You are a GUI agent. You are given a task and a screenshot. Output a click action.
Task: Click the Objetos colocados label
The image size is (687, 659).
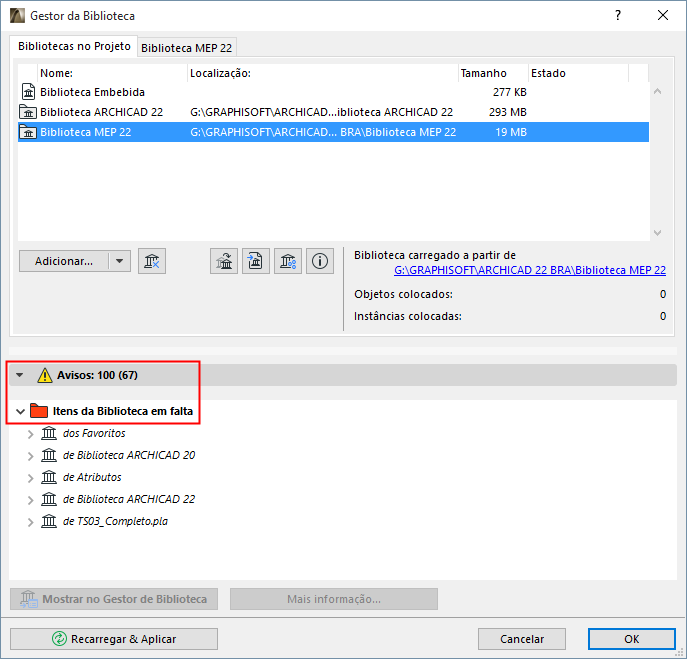403,294
